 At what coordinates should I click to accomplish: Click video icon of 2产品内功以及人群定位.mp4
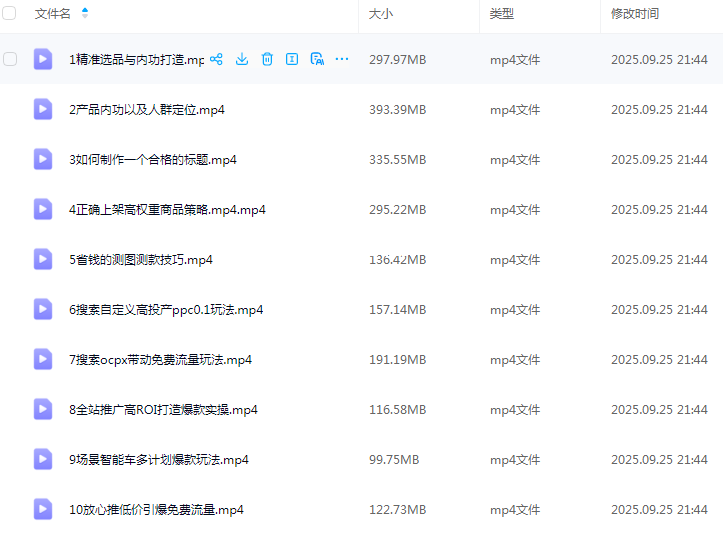click(x=43, y=109)
